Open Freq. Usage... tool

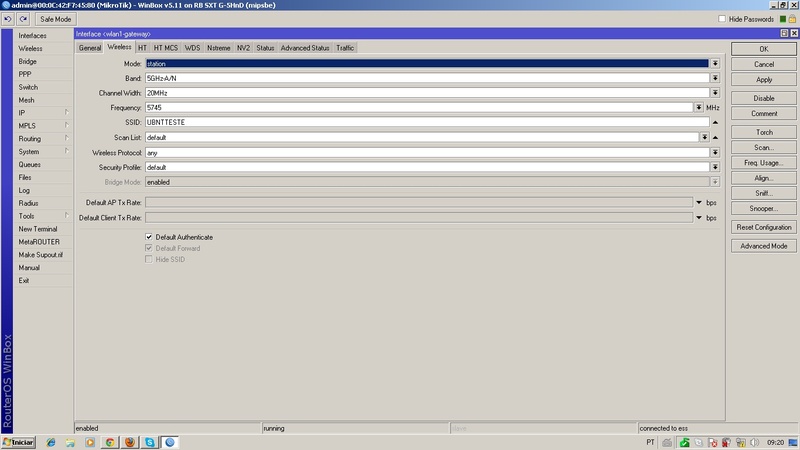(x=764, y=163)
